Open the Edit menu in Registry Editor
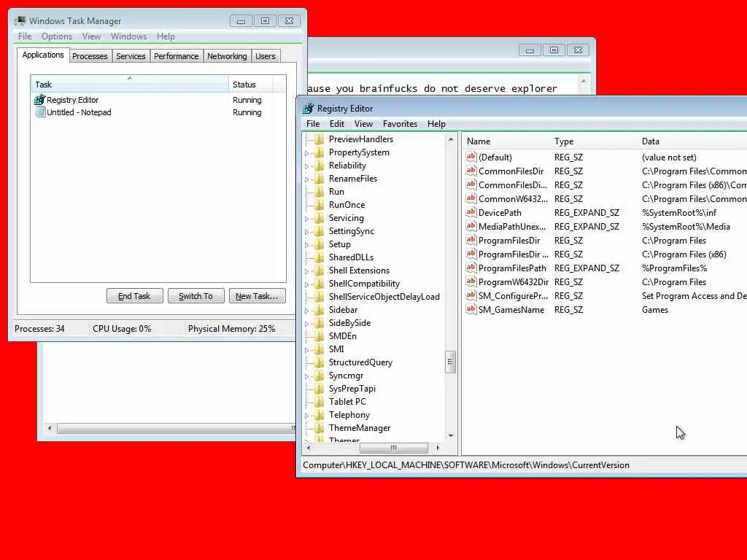This screenshot has height=560, width=747. pyautogui.click(x=337, y=124)
